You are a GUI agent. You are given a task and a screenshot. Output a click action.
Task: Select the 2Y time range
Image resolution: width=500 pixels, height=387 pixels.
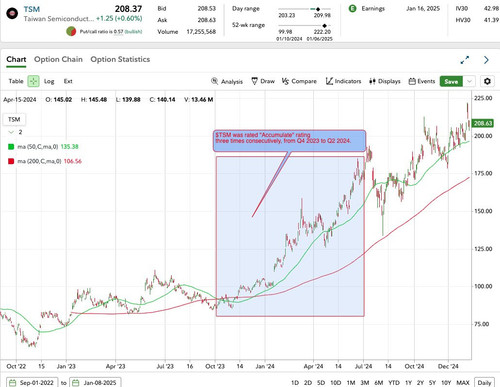(x=420, y=383)
